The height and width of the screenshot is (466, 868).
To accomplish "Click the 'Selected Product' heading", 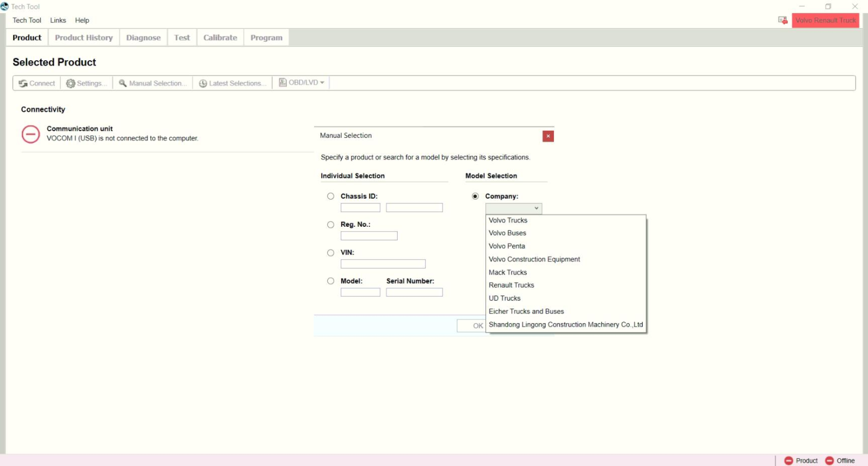I will 54,62.
